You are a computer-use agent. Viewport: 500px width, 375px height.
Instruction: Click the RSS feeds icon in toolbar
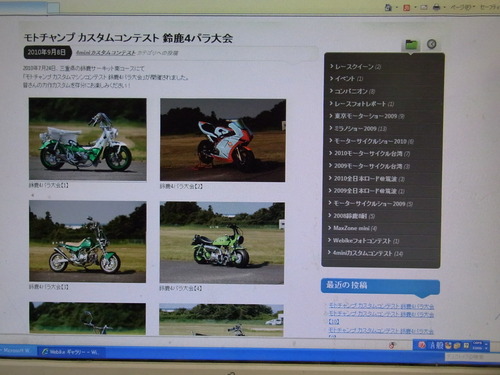(407, 7)
